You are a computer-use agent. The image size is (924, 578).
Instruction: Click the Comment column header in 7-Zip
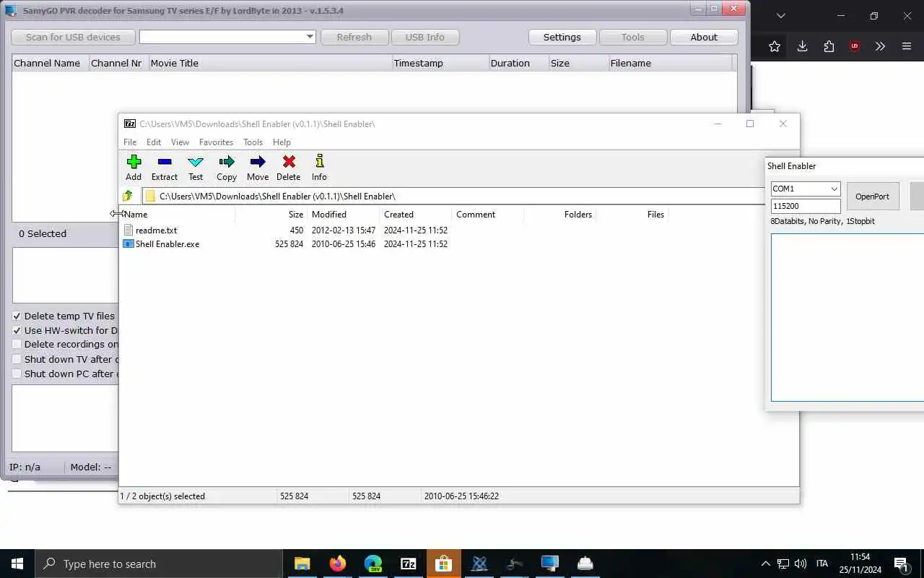(x=487, y=215)
